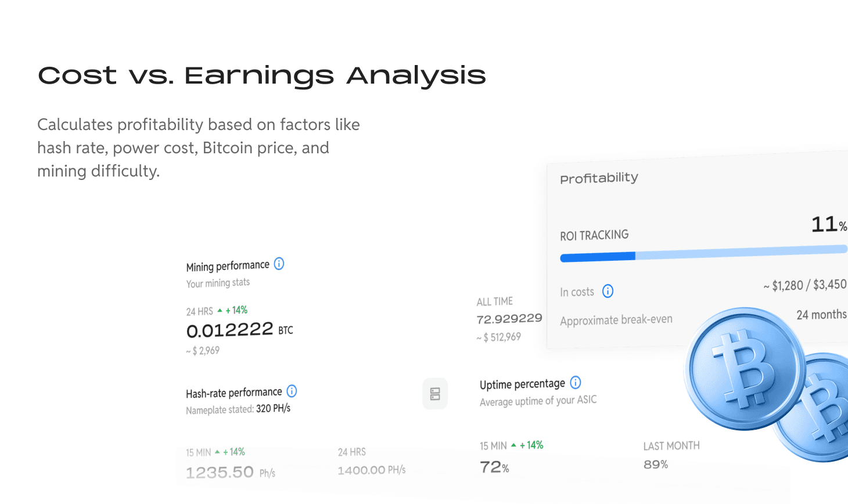Click the Cost vs. Earnings Analysis heading
Image resolution: width=848 pixels, height=504 pixels.
point(262,75)
